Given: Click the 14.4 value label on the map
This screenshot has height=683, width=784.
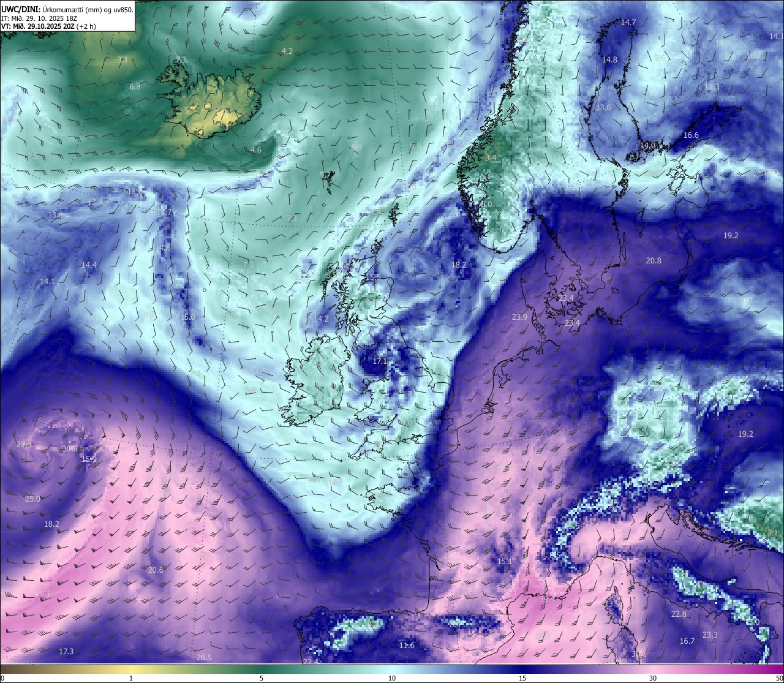Looking at the screenshot, I should click(89, 265).
